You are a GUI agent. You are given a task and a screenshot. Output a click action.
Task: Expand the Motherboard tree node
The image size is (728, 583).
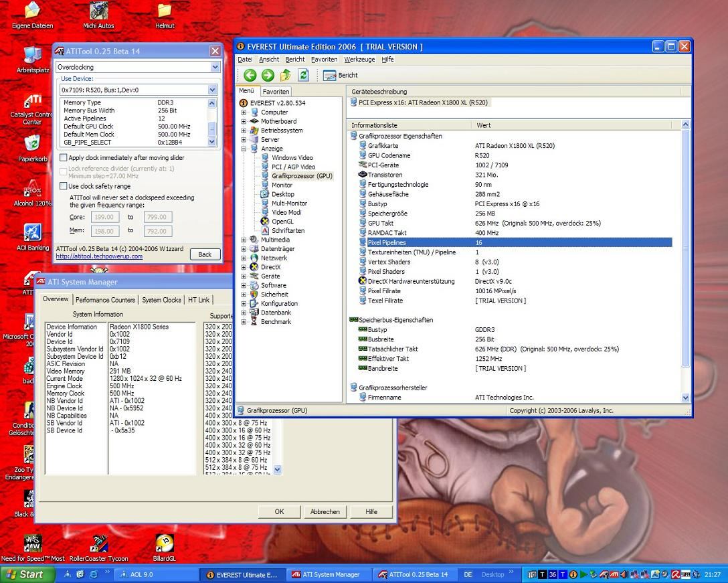[x=244, y=121]
